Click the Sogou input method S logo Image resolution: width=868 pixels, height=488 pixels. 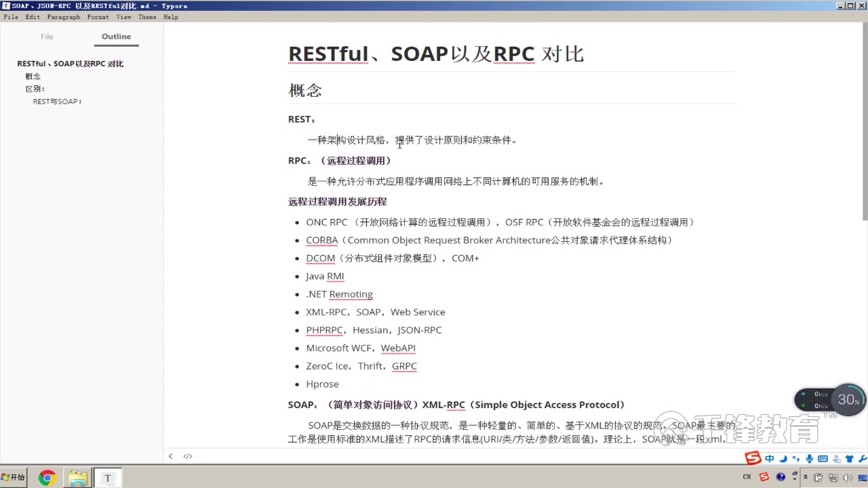(753, 459)
